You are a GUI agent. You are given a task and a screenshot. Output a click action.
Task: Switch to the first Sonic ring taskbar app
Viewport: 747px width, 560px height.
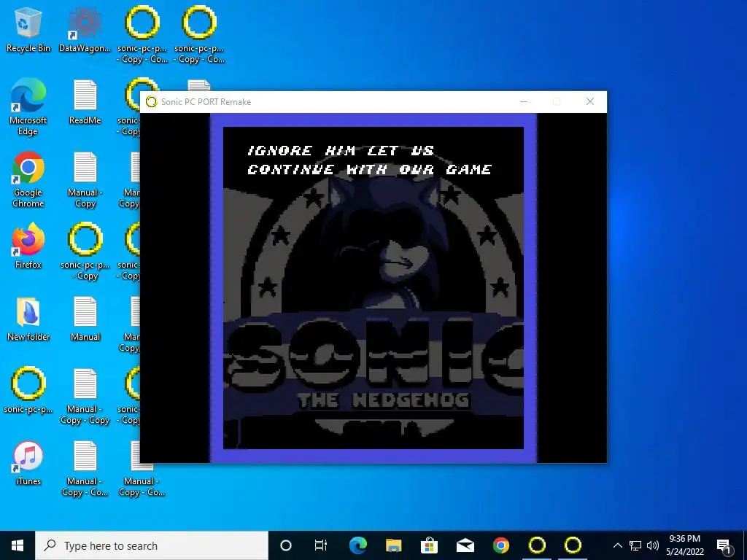(x=537, y=545)
